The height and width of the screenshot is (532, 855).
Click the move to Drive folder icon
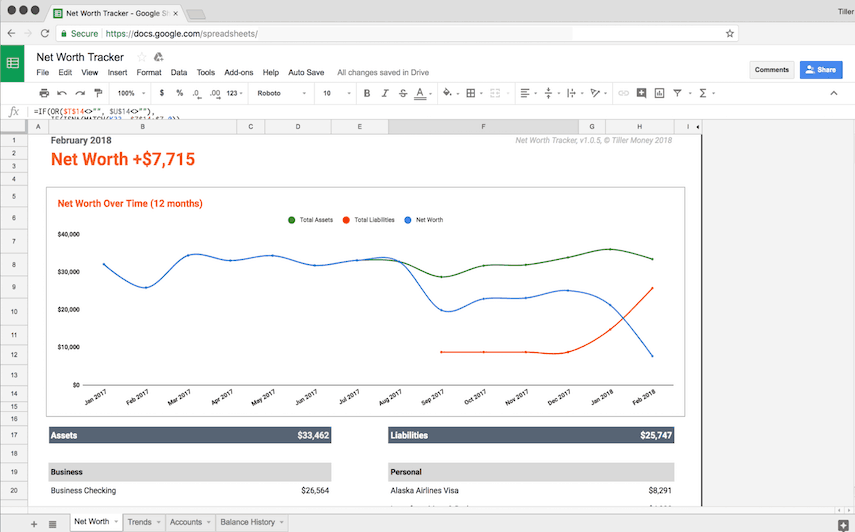(159, 57)
